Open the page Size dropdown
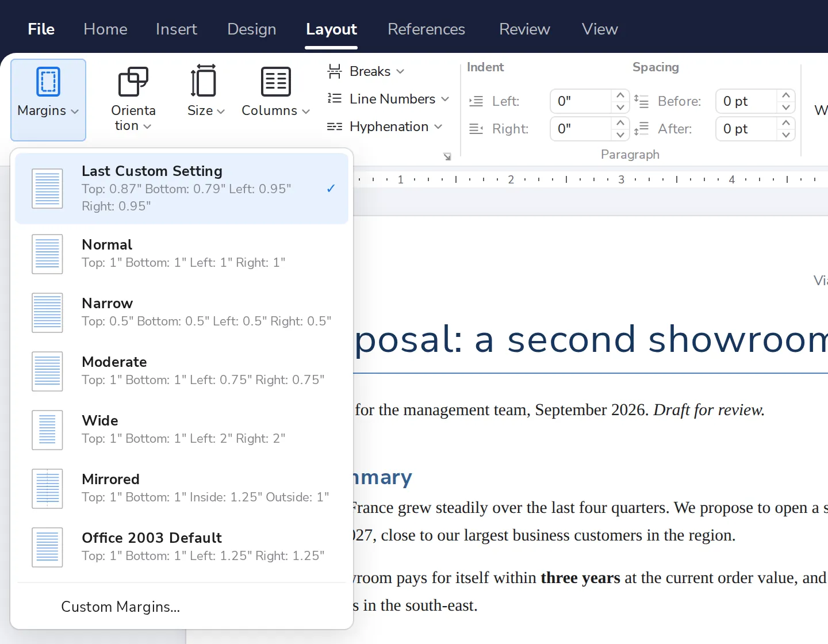Viewport: 828px width, 644px height. point(205,92)
